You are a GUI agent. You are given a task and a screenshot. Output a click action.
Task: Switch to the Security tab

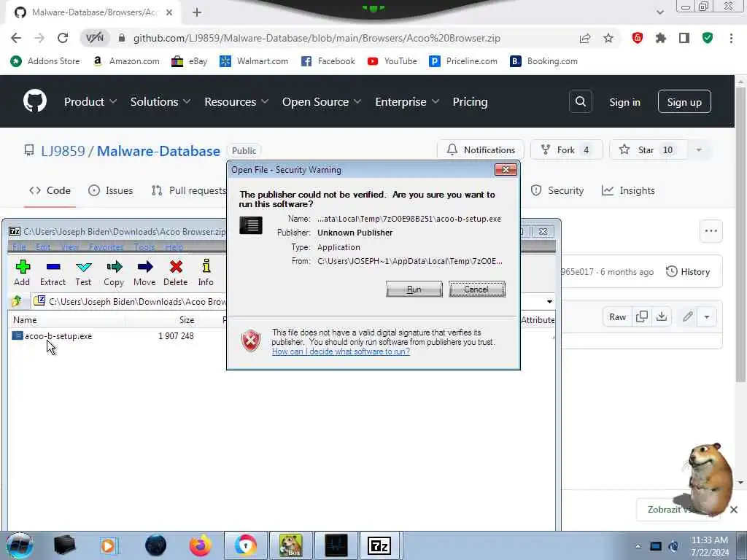click(x=557, y=190)
